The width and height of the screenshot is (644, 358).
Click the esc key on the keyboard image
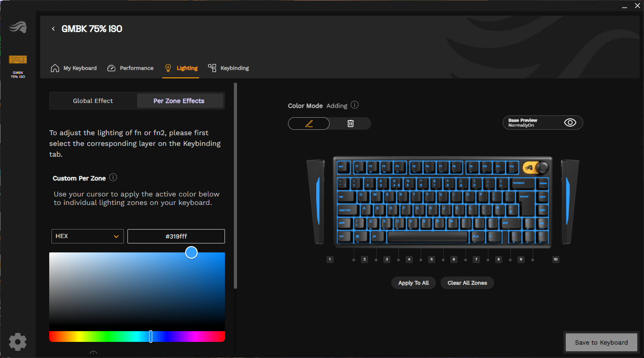click(x=343, y=167)
